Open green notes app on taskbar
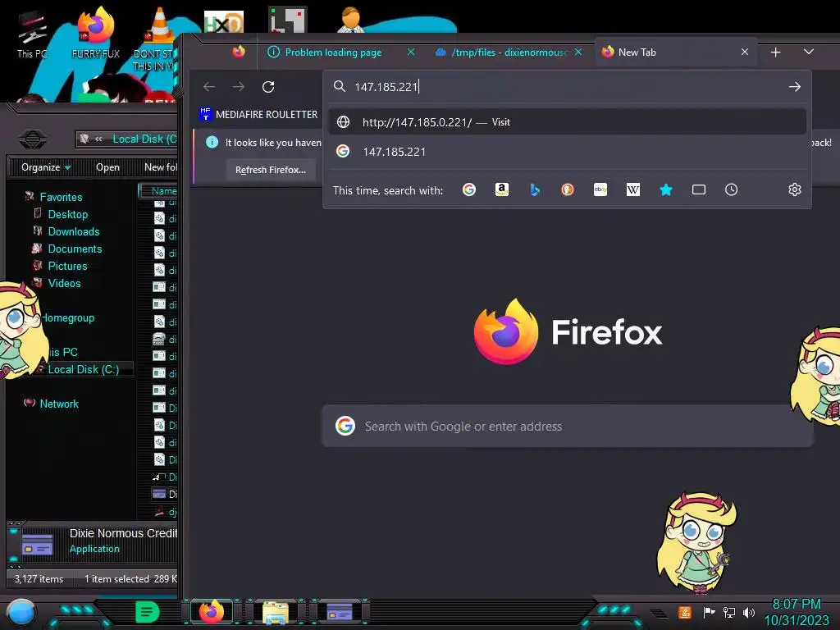Image resolution: width=840 pixels, height=630 pixels. [147, 612]
